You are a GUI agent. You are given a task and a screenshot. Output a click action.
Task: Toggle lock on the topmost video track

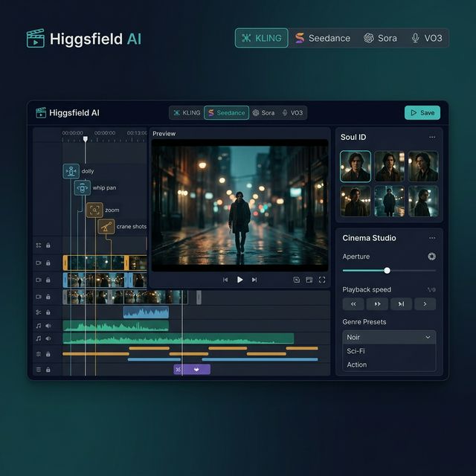coord(48,263)
